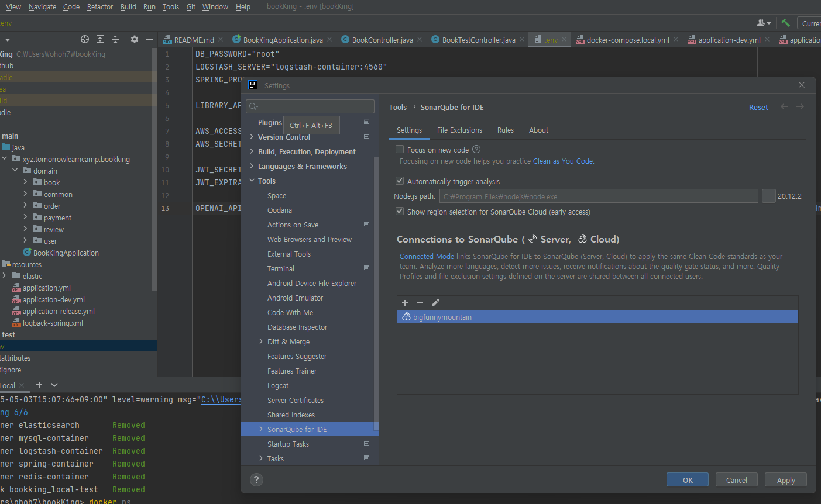Screen dimensions: 821x504
Task: Click the Settings search field
Action: click(310, 106)
